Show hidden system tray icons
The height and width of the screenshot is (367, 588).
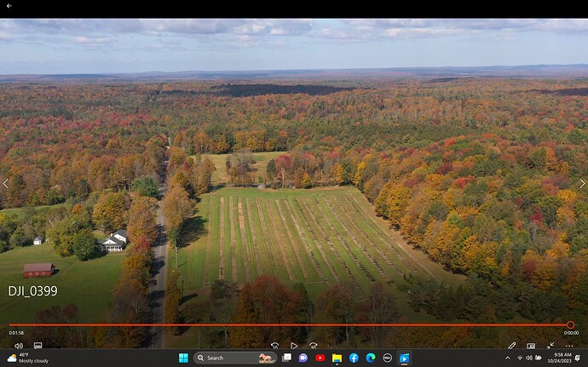(507, 358)
